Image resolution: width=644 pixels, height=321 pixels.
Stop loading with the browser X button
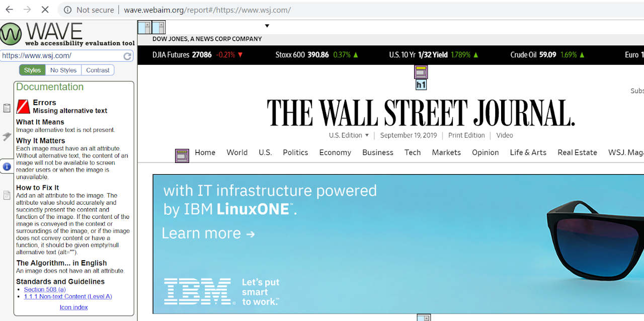tap(45, 10)
